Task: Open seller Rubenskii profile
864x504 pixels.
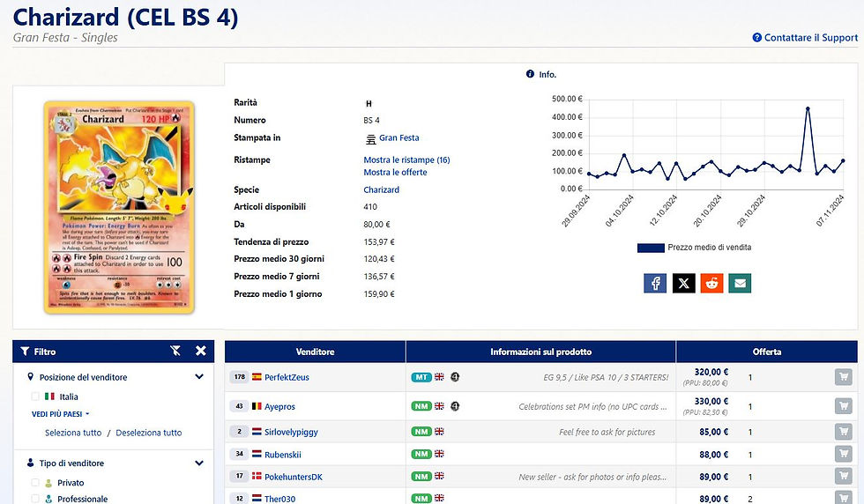Action: tap(283, 455)
